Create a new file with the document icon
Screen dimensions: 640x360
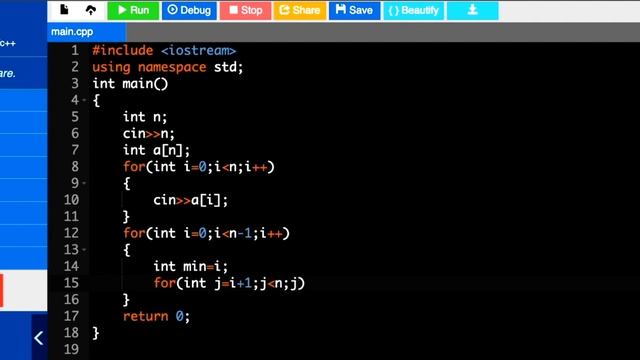[64, 9]
